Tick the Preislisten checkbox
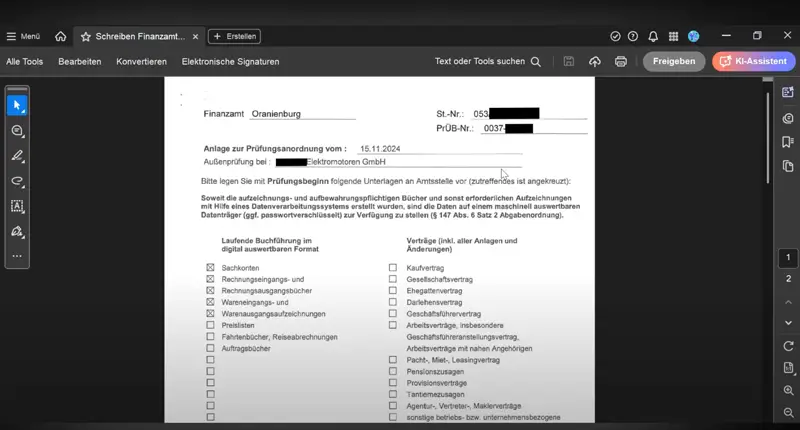Screen dimensions: 800x430 [x=211, y=325]
